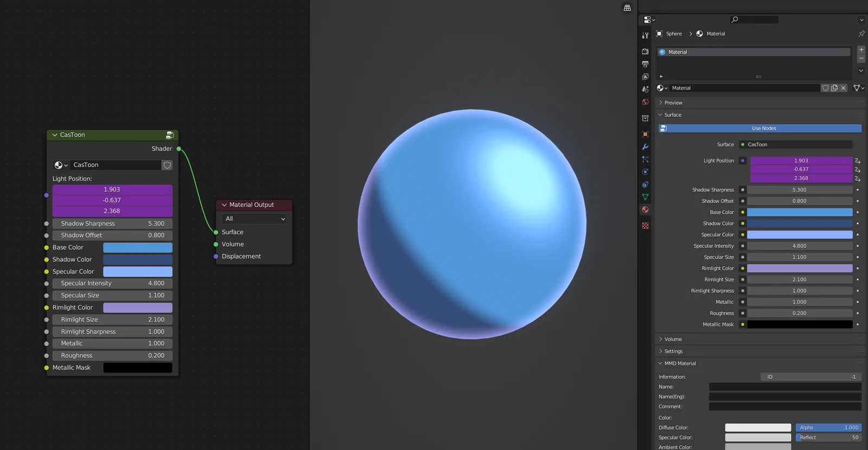Open the Physics properties tab
This screenshot has height=450, width=868.
(645, 172)
